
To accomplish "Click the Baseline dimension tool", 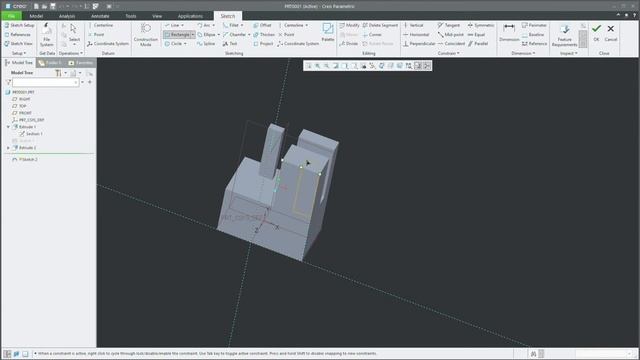I will pos(533,35).
